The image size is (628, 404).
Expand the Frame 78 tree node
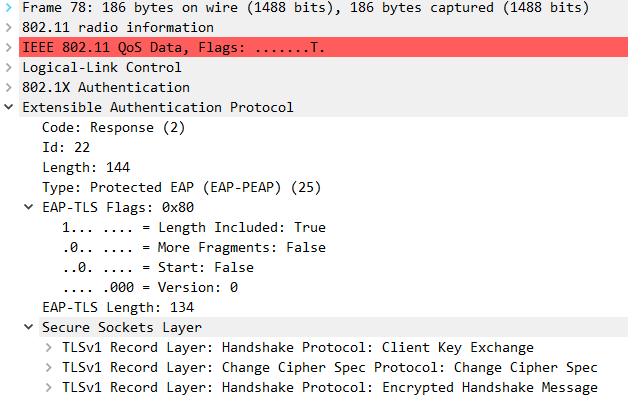pyautogui.click(x=10, y=7)
